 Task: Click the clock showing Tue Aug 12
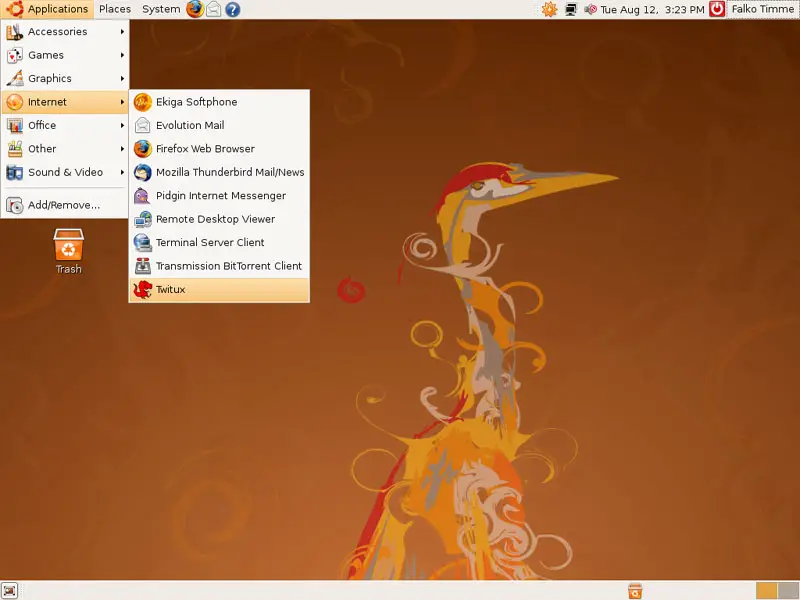click(653, 9)
